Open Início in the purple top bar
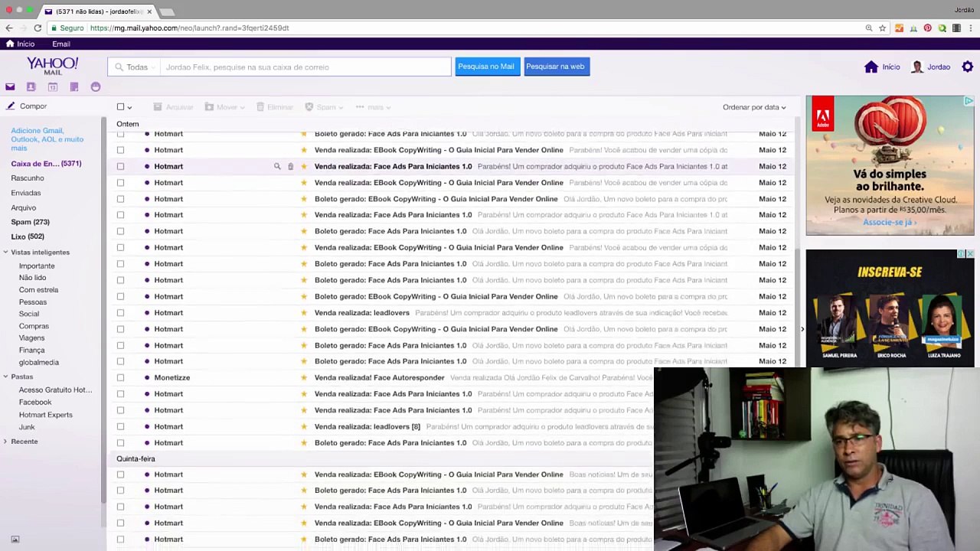The width and height of the screenshot is (980, 551). tap(21, 44)
